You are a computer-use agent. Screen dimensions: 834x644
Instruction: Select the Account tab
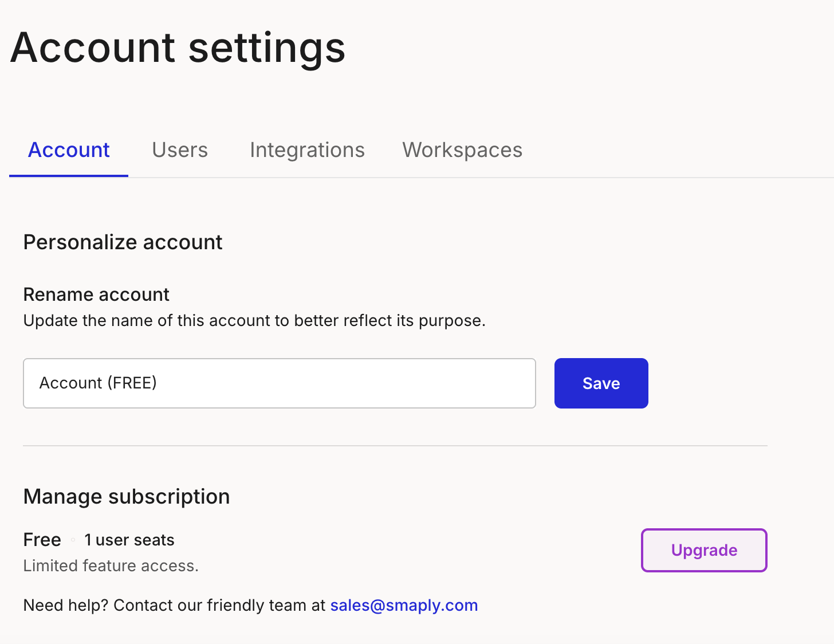[69, 150]
